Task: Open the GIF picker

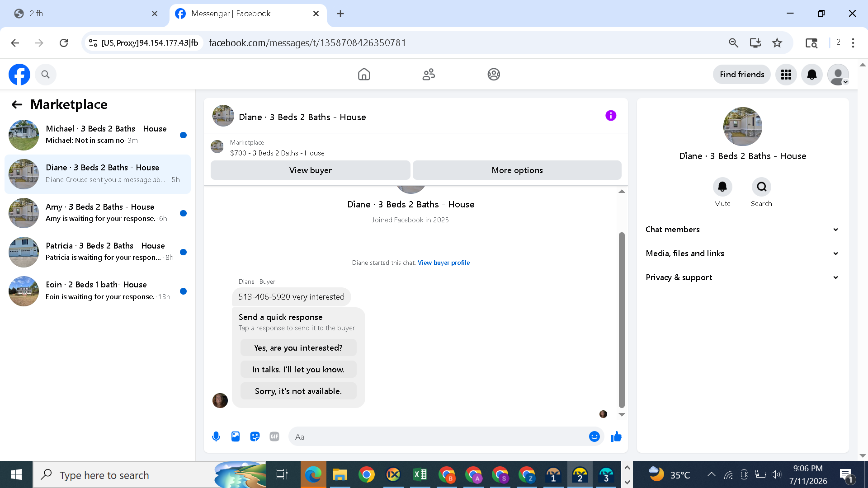Action: 274,436
